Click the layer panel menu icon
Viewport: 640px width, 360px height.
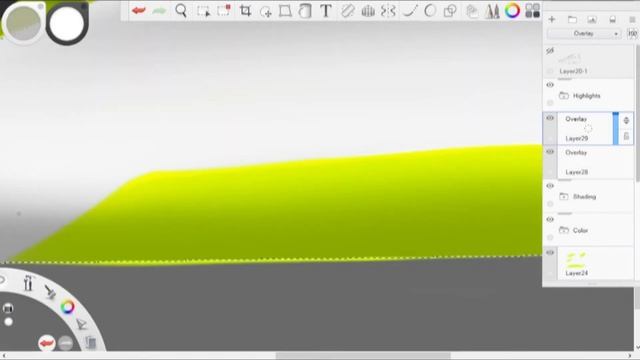coord(632,19)
